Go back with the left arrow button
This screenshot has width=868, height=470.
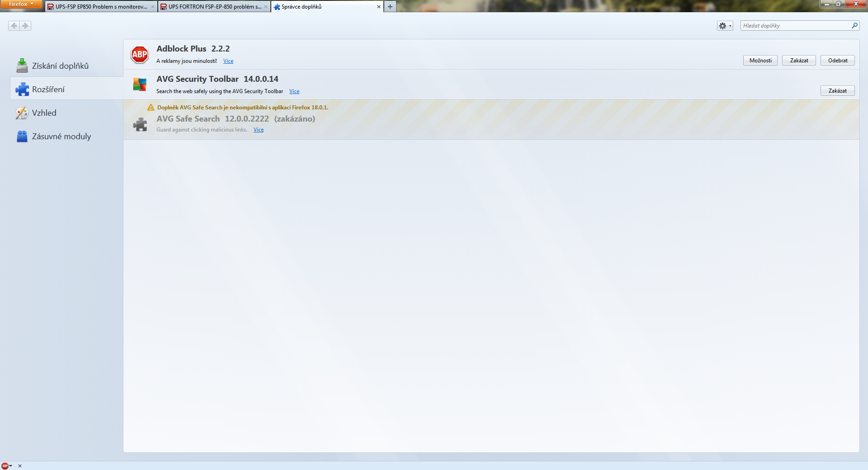(x=14, y=26)
